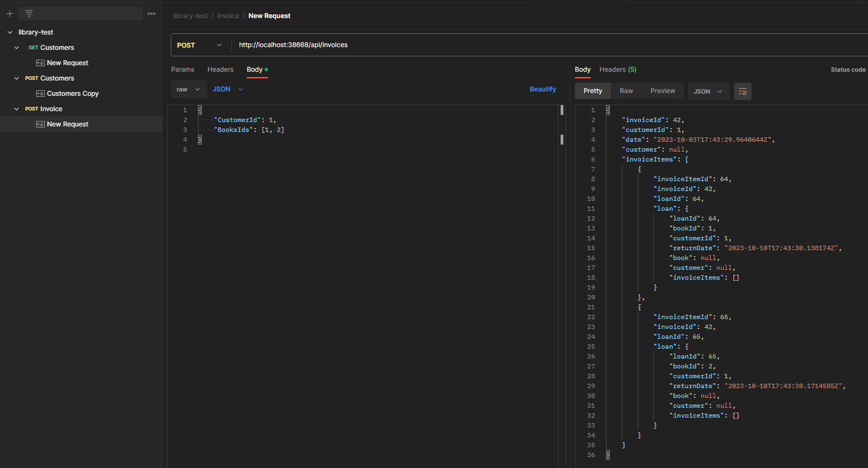Switch to the request Params tab
Screen dimensions: 868x468
183,70
